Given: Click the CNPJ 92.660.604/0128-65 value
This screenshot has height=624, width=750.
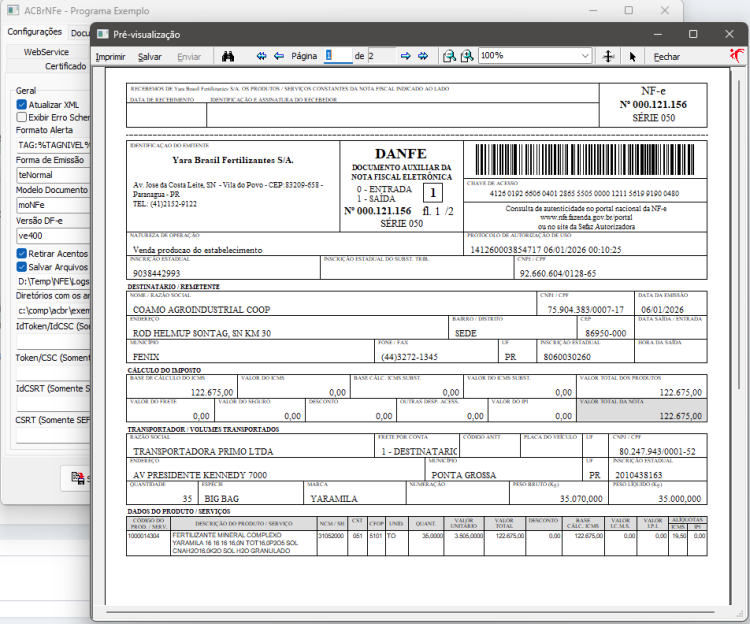Looking at the screenshot, I should coord(558,274).
